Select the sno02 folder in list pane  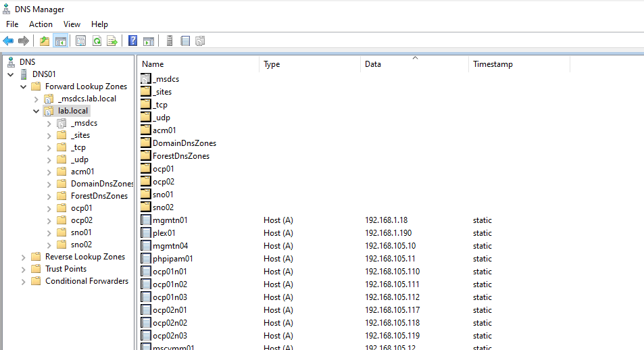point(163,207)
